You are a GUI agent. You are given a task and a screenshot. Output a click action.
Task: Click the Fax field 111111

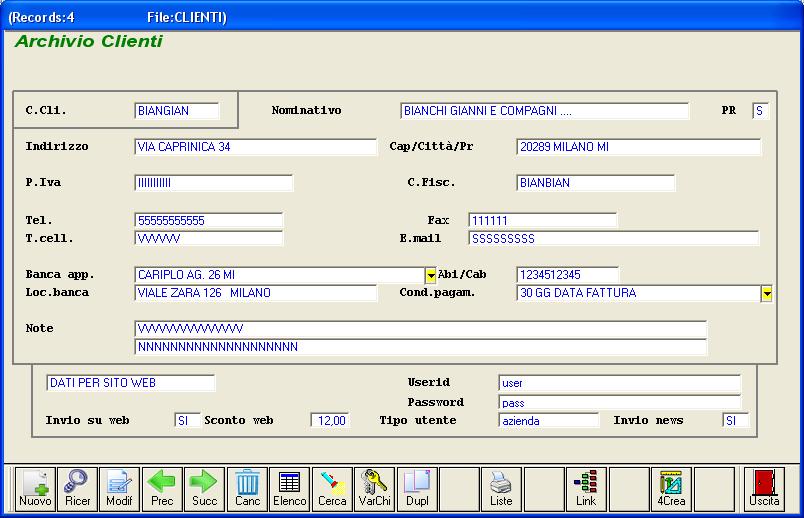[x=542, y=221]
